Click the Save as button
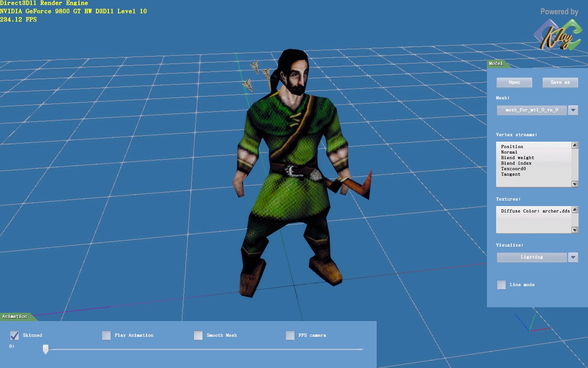This screenshot has height=368, width=588. pos(560,82)
